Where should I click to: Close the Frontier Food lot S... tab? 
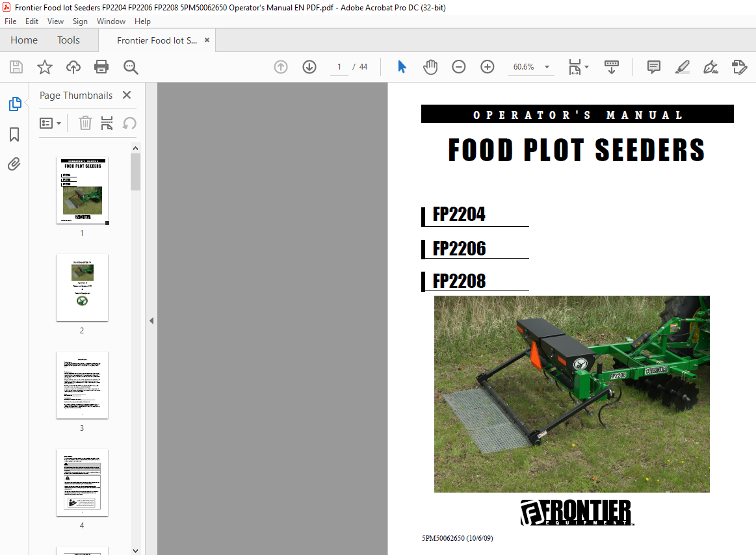tap(207, 40)
